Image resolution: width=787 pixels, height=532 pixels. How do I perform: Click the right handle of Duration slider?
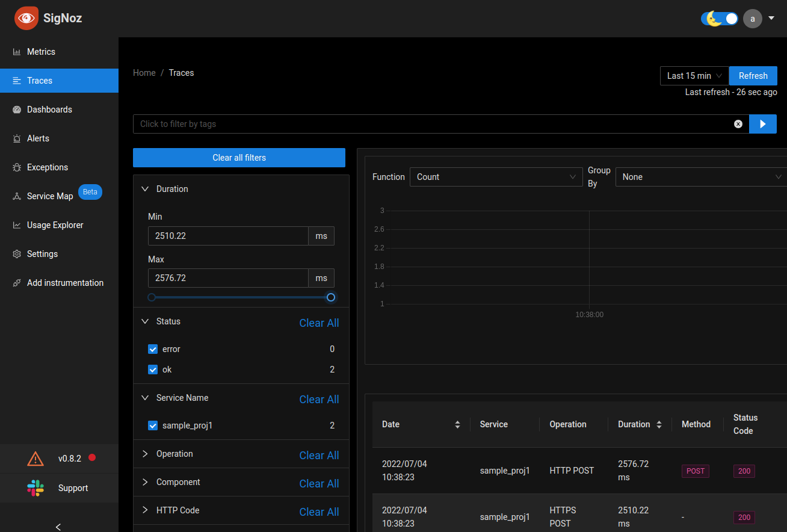331,297
